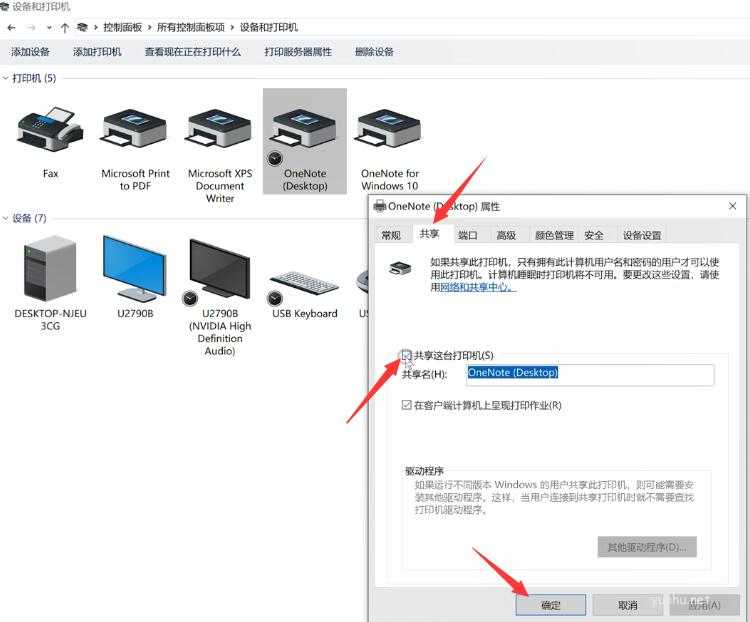750x622 pixels.
Task: Click 所有控制面板项 in the breadcrumb
Action: coord(191,27)
